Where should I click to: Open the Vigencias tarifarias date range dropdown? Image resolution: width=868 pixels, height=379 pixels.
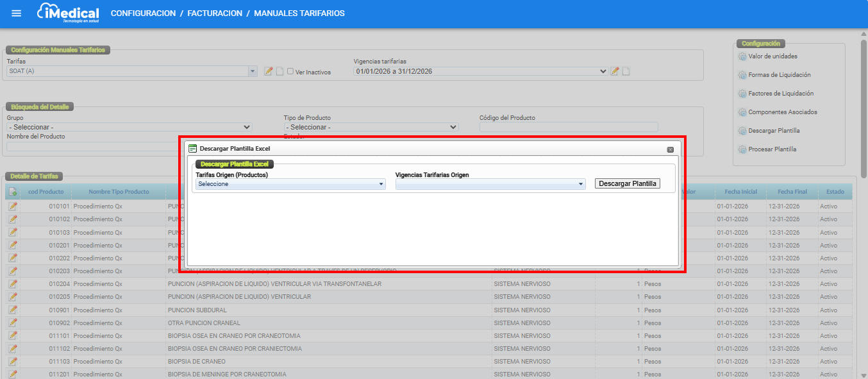480,71
